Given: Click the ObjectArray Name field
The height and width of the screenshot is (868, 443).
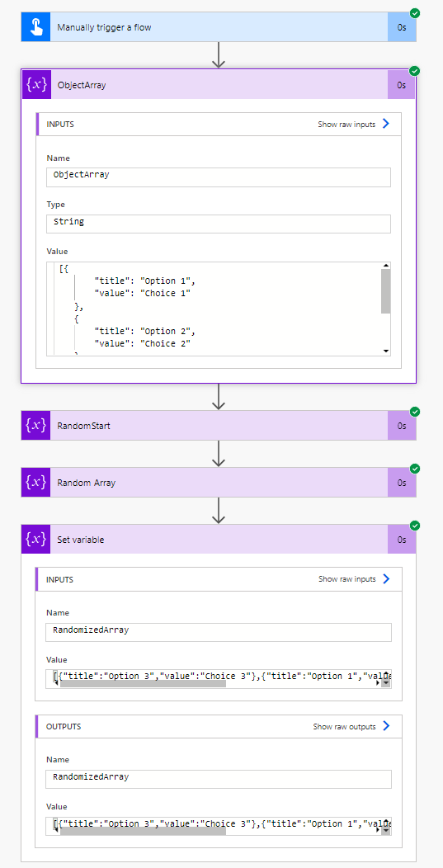Looking at the screenshot, I should pyautogui.click(x=219, y=177).
